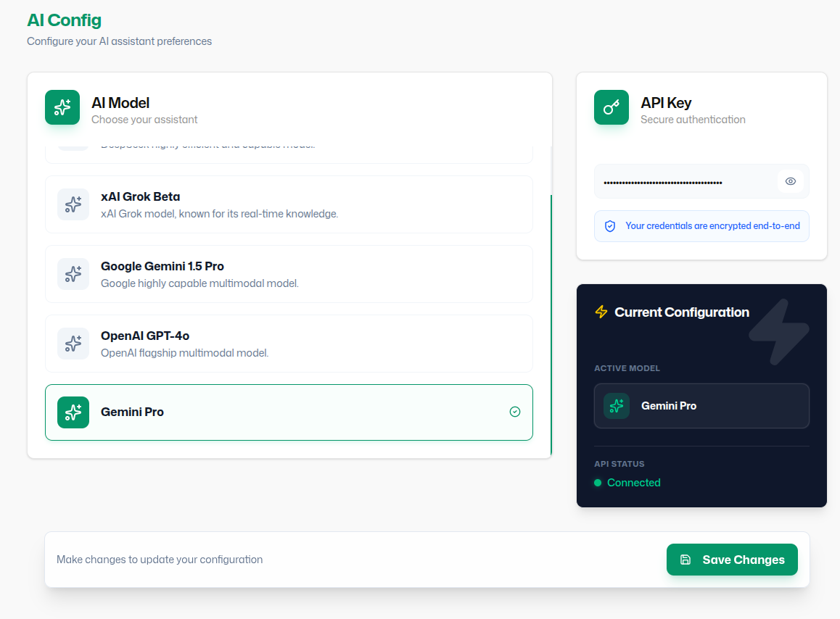Viewport: 840px width, 619px height.
Task: Click the xAI Grok Beta sparkle icon
Action: coord(73,204)
